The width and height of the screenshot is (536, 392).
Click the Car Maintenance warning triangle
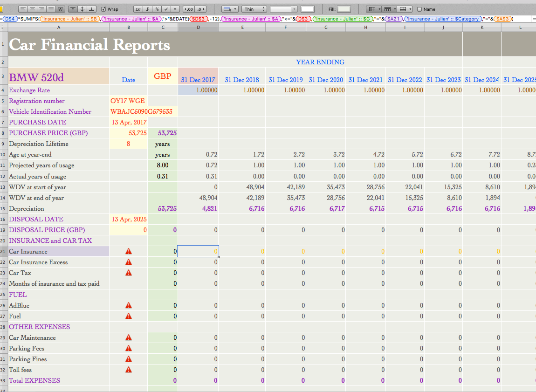point(129,337)
